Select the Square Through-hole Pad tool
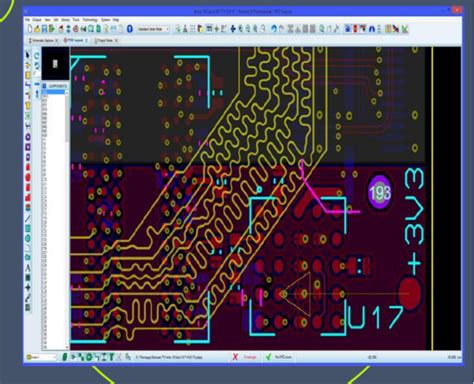The width and height of the screenshot is (474, 384). 28,147
